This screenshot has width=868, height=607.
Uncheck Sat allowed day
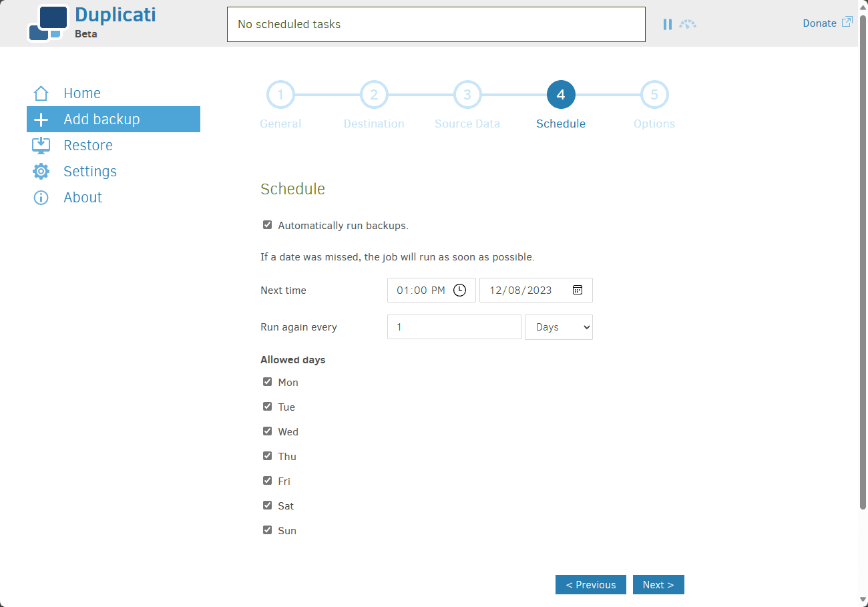point(268,505)
